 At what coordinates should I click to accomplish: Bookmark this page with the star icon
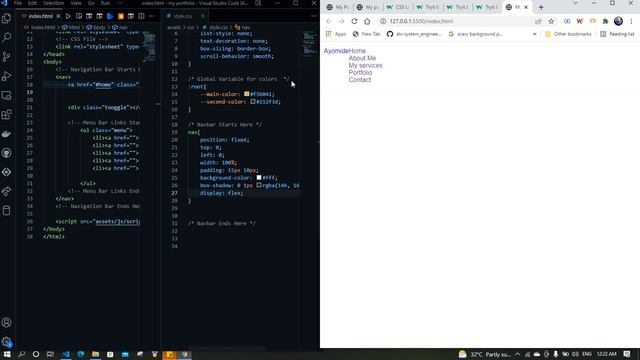(551, 21)
